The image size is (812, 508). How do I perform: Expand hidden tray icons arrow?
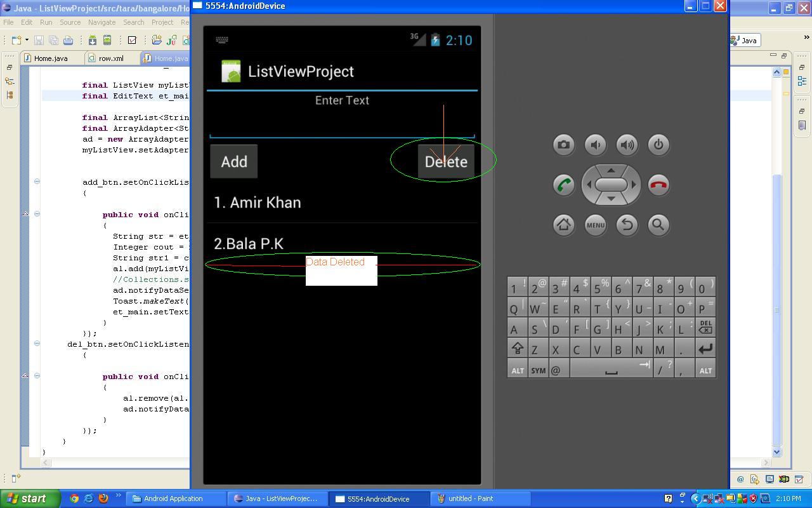(695, 498)
